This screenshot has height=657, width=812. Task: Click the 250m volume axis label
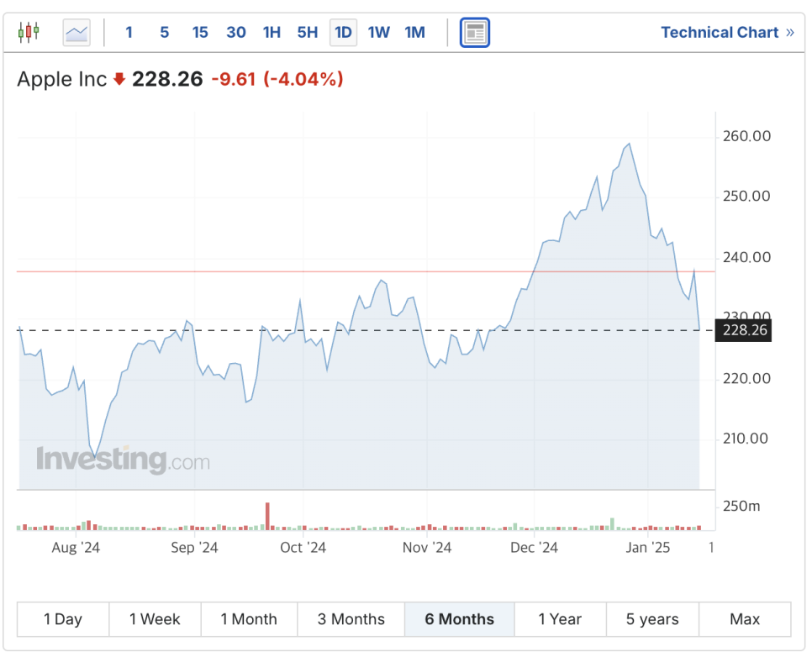(x=741, y=507)
